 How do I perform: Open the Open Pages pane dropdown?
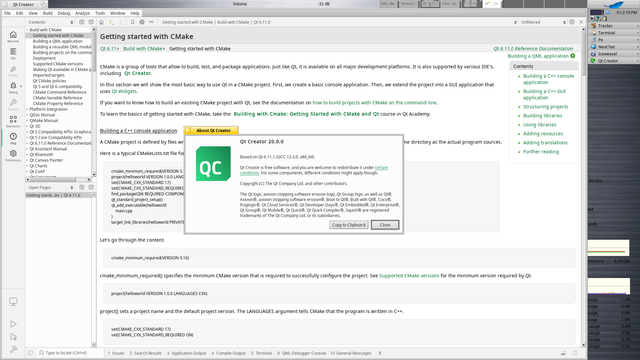[x=51, y=187]
